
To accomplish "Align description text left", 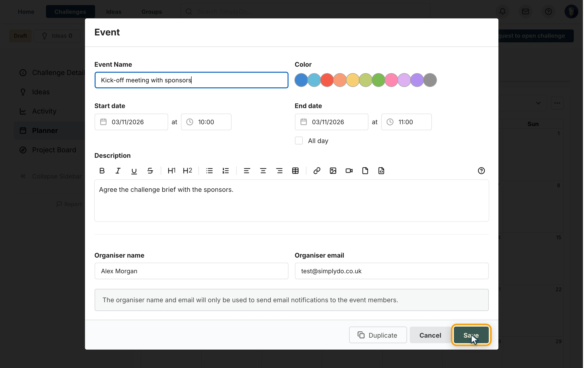I will coord(247,171).
